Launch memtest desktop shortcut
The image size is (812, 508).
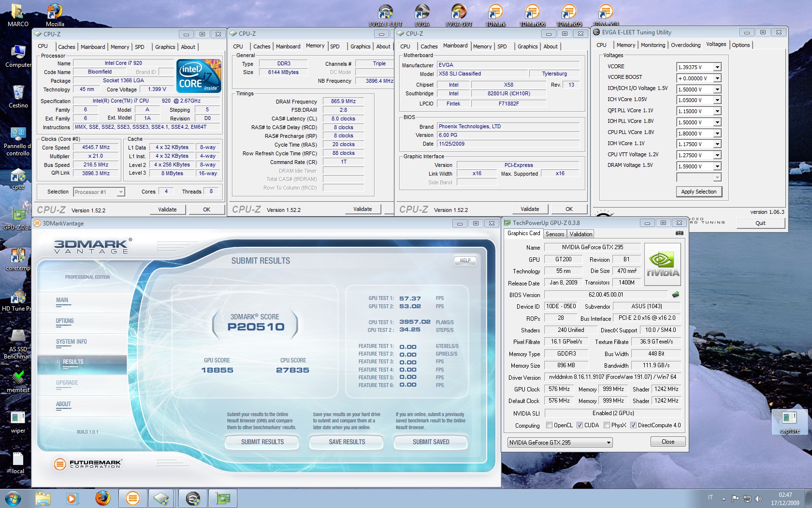click(x=18, y=381)
